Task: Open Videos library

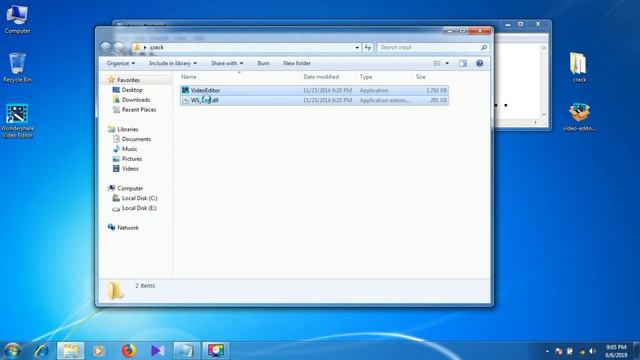Action: tap(130, 168)
